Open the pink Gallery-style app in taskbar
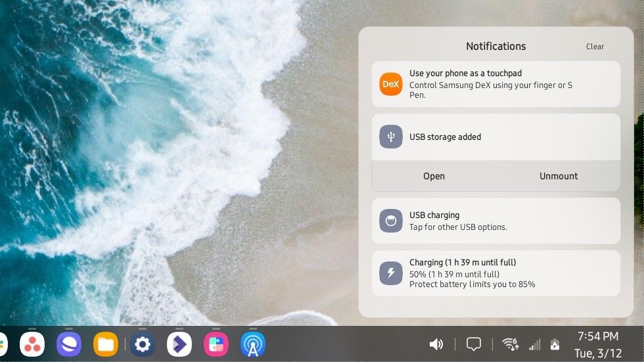The height and width of the screenshot is (362, 644). click(216, 344)
